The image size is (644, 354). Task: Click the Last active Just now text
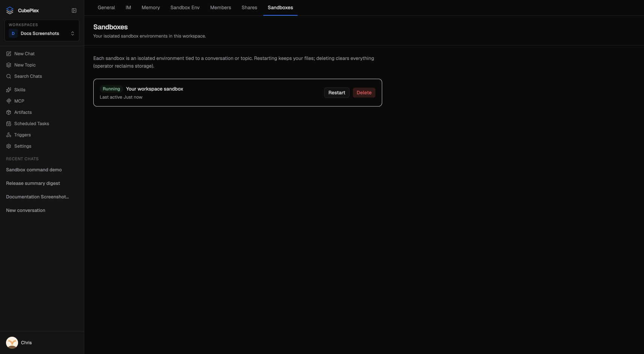click(x=121, y=97)
